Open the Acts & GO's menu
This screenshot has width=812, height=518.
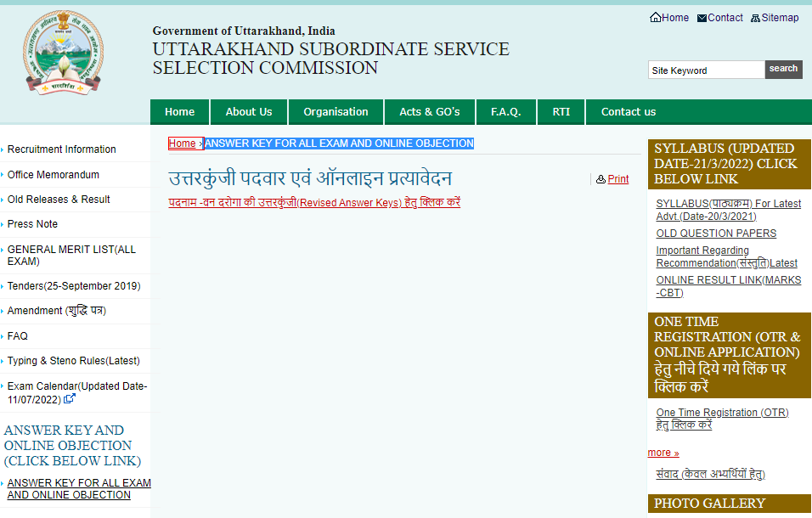point(429,112)
